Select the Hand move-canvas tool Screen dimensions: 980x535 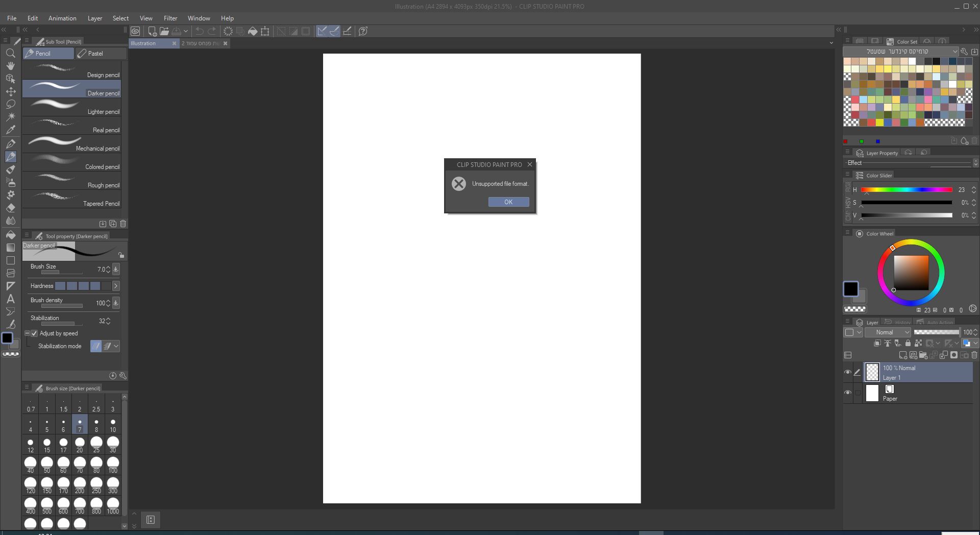10,66
